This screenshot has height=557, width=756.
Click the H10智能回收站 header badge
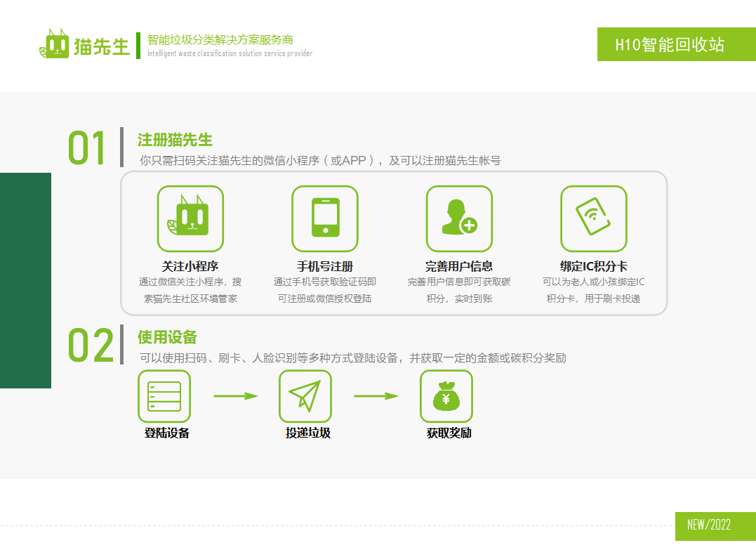[x=676, y=44]
